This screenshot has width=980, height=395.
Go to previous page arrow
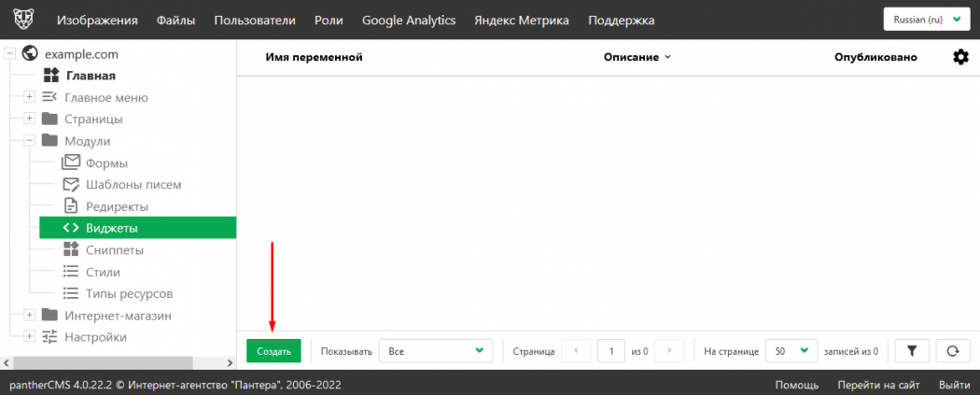tap(576, 351)
